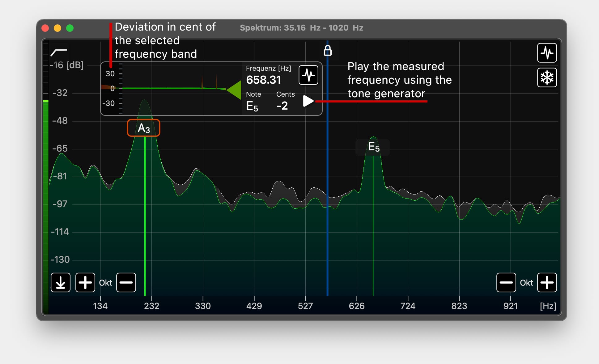Play the measured frequency with the tone generator
Image resolution: width=599 pixels, height=364 pixels.
pos(308,101)
